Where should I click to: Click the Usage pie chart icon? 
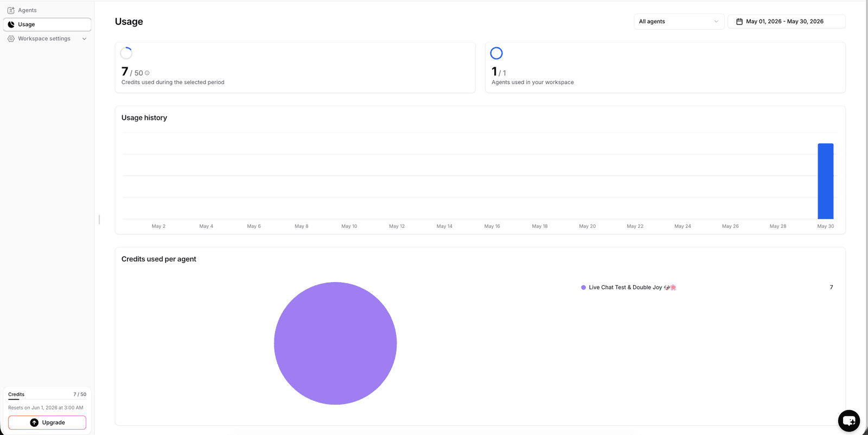click(11, 24)
